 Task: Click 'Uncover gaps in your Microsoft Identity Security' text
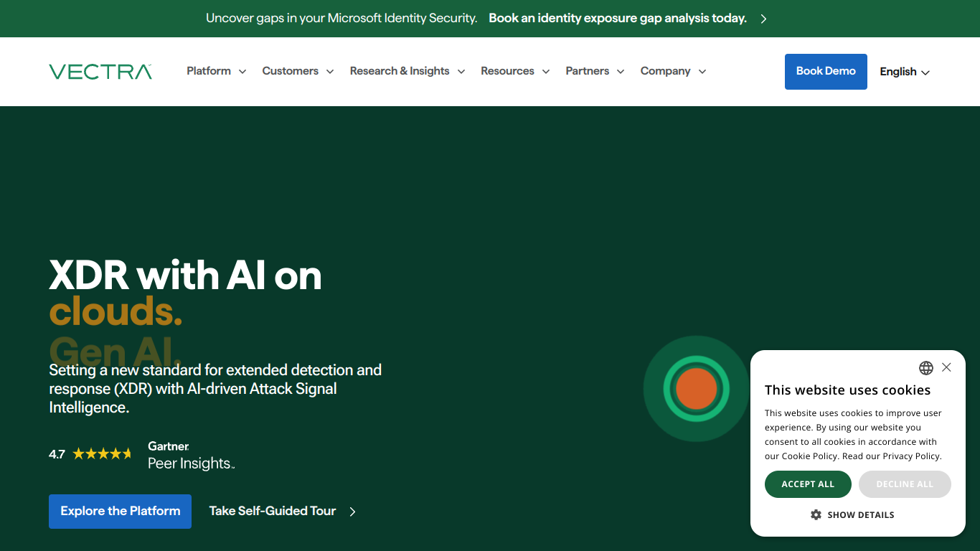(x=341, y=19)
